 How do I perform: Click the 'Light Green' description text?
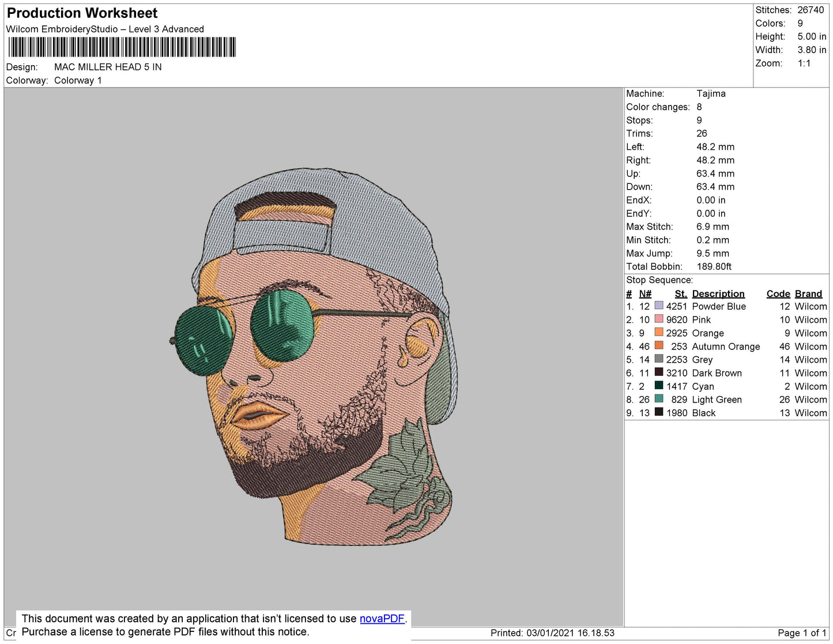tap(717, 400)
